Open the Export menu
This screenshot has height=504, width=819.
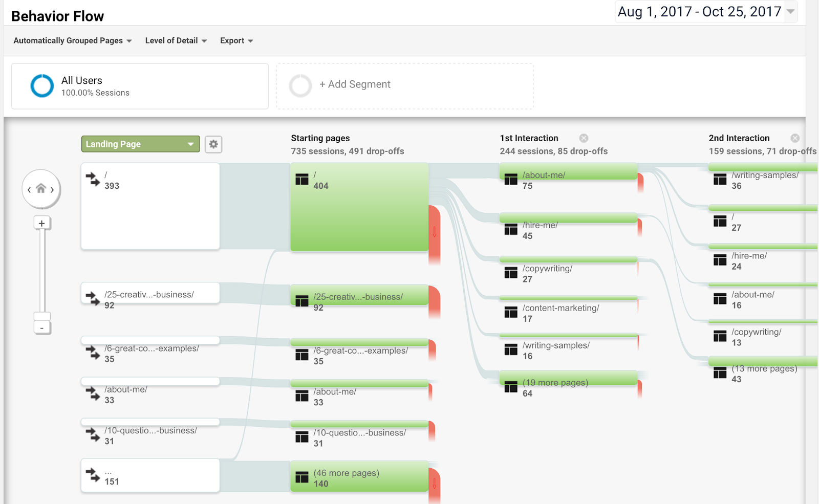click(236, 41)
